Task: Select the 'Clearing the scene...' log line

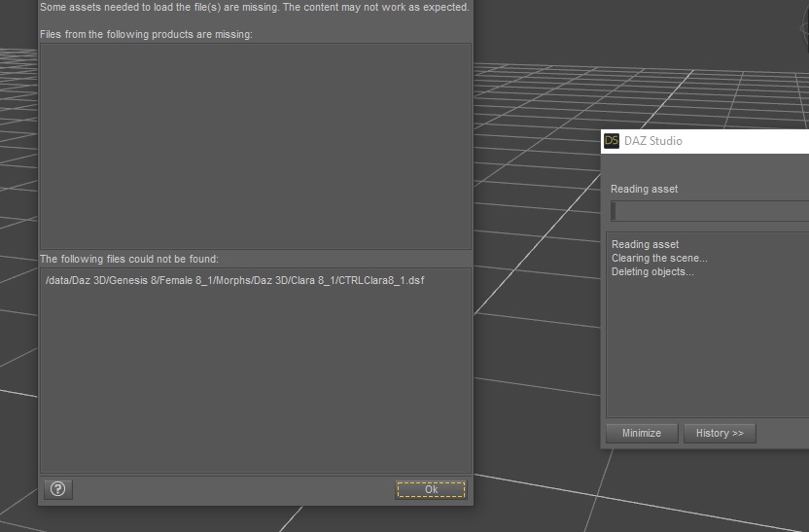Action: [659, 258]
